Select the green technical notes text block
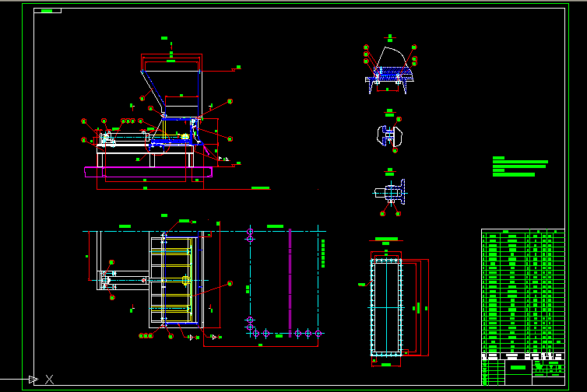This screenshot has width=587, height=392. (x=519, y=167)
